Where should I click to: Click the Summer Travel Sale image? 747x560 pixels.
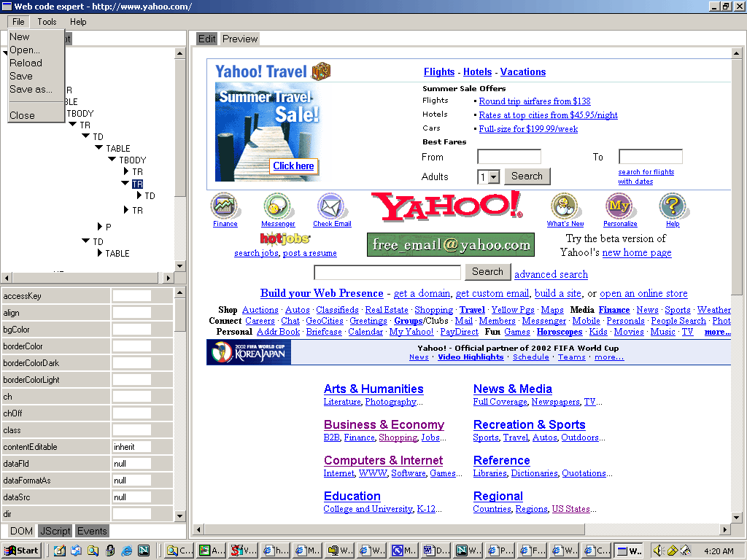click(268, 132)
